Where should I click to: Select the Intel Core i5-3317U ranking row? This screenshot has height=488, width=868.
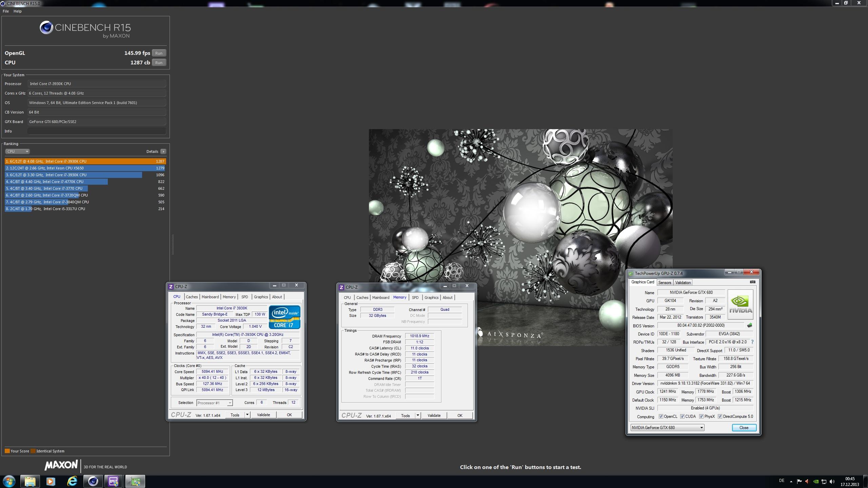tap(85, 209)
